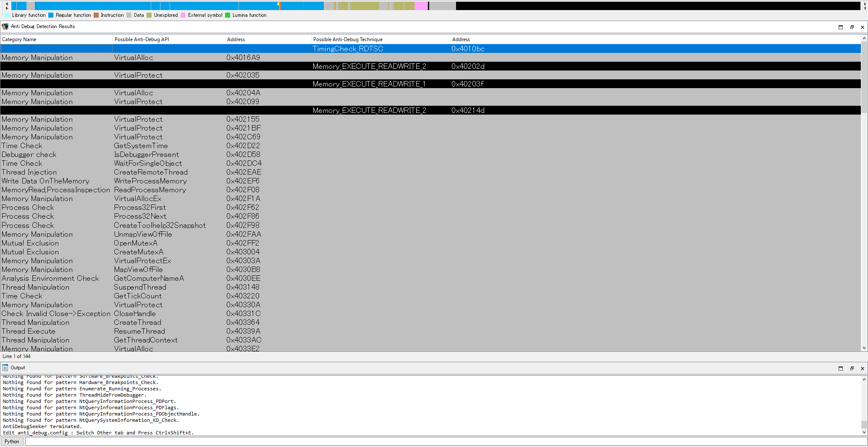Click address 0x4016A9 for VirtualAlloc
868x447 pixels.
click(x=243, y=58)
